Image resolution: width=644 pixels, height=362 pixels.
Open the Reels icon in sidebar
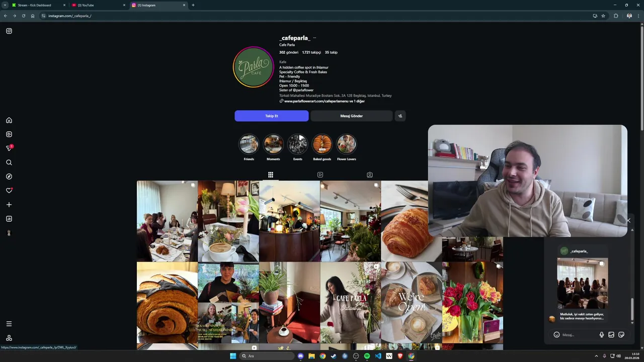[9, 134]
